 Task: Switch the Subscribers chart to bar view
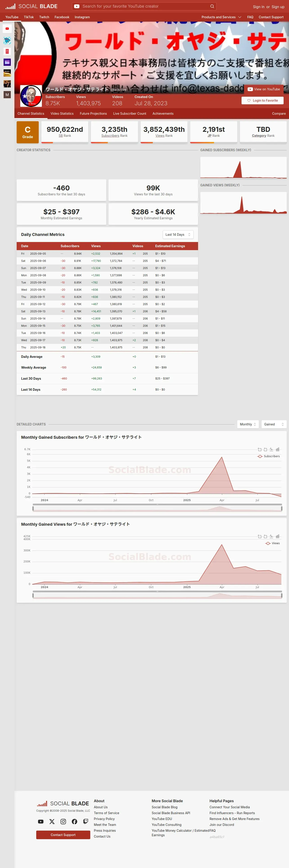[278, 449]
